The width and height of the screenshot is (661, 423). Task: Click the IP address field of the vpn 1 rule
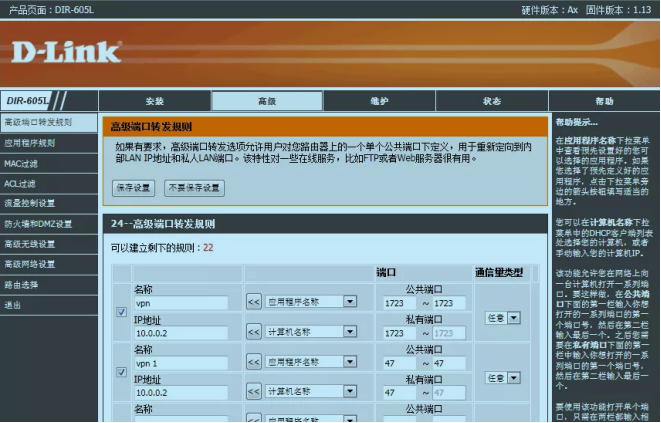pyautogui.click(x=181, y=393)
